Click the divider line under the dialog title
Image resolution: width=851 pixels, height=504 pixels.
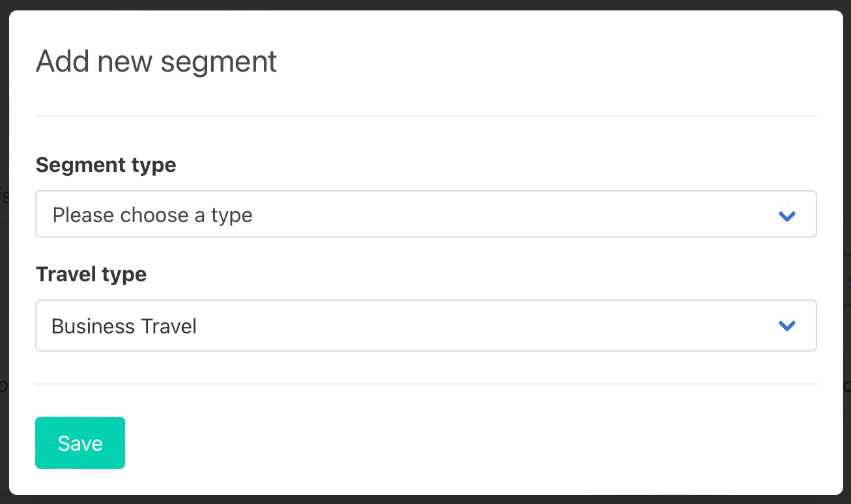click(425, 116)
